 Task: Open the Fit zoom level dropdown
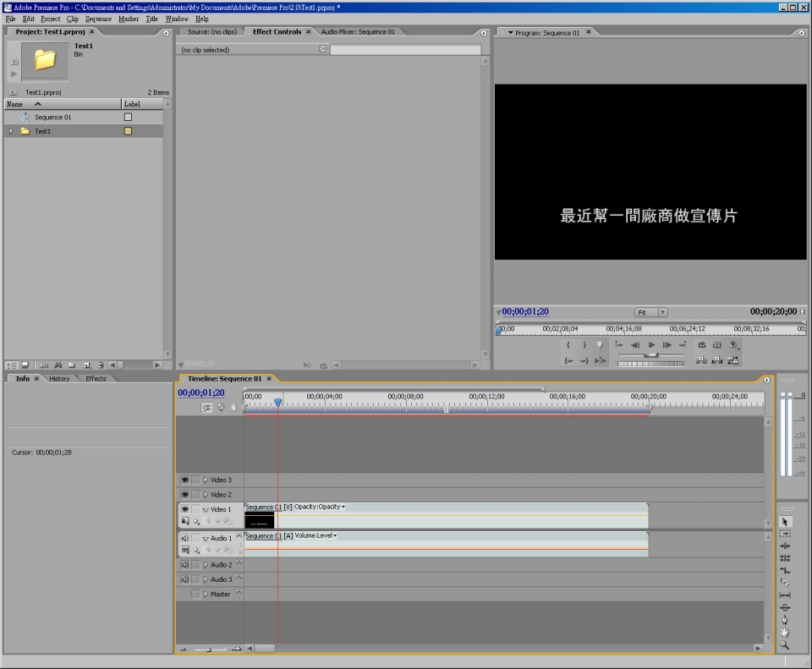pyautogui.click(x=651, y=312)
